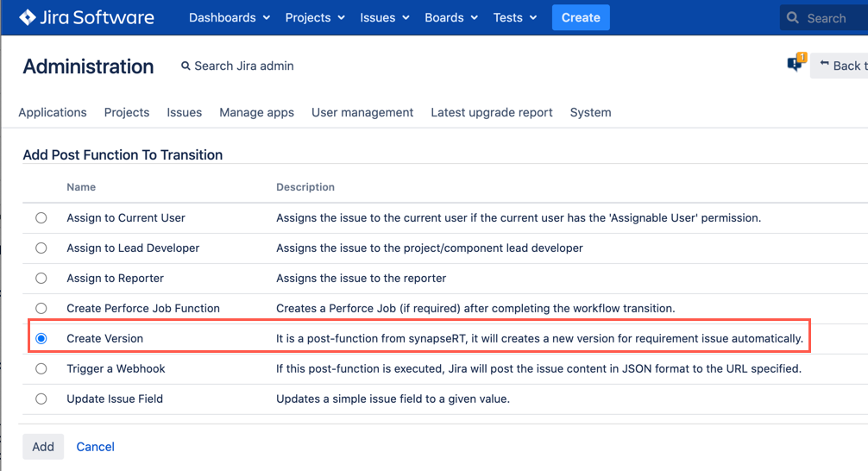Select Create Perforce Job Function radio button
The height and width of the screenshot is (471, 868).
click(41, 309)
